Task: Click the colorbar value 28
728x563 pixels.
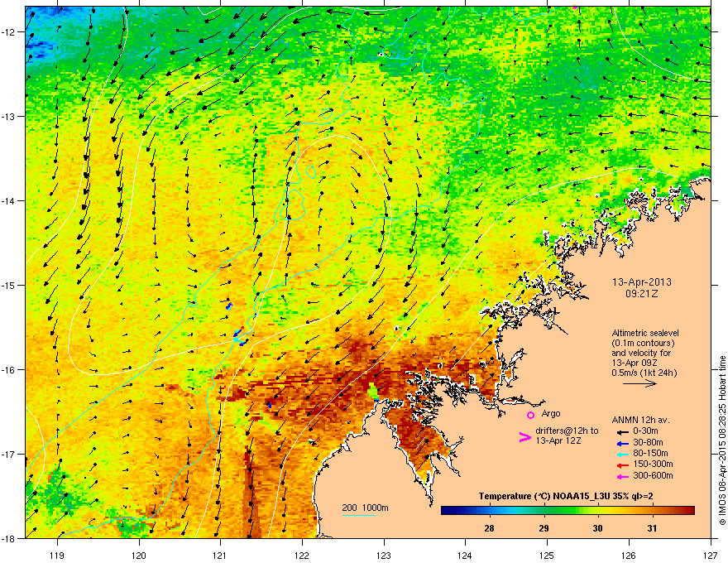Action: pos(489,528)
